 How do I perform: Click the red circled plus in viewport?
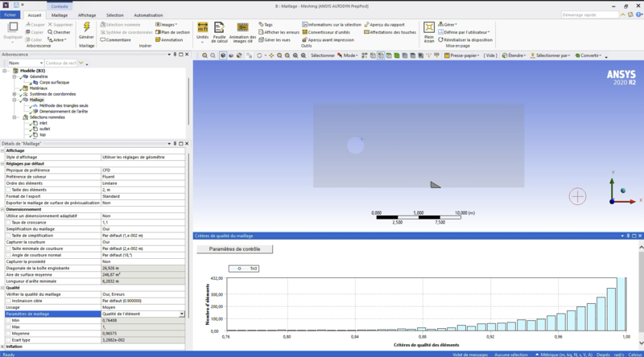[577, 196]
